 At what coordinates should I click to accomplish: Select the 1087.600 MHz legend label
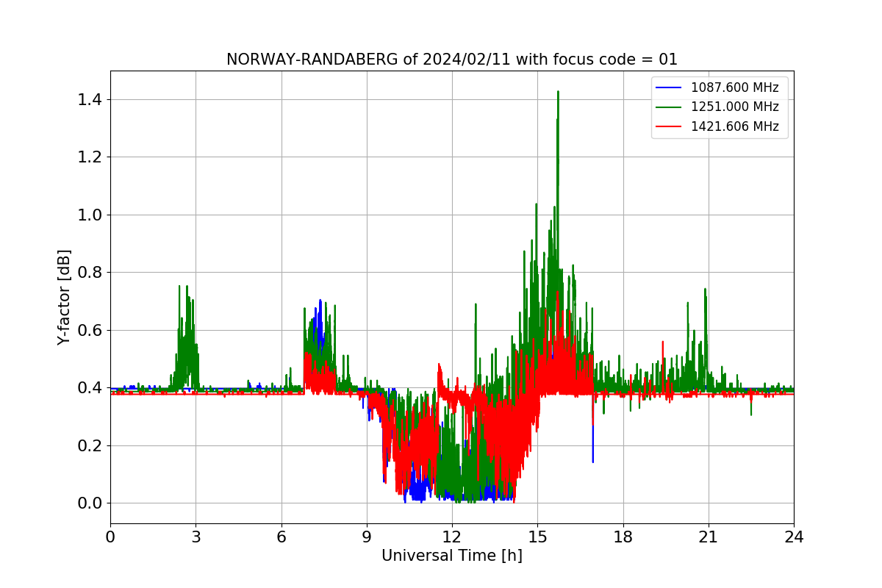(x=734, y=87)
